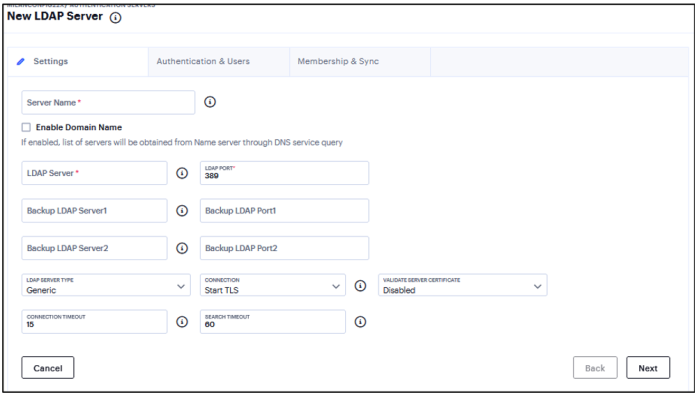
Task: Click the Next button
Action: click(648, 367)
